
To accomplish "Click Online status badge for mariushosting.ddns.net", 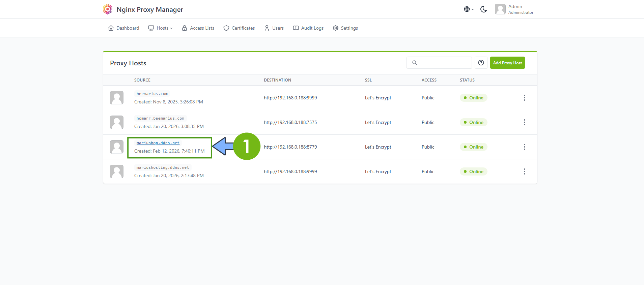I will (x=473, y=171).
